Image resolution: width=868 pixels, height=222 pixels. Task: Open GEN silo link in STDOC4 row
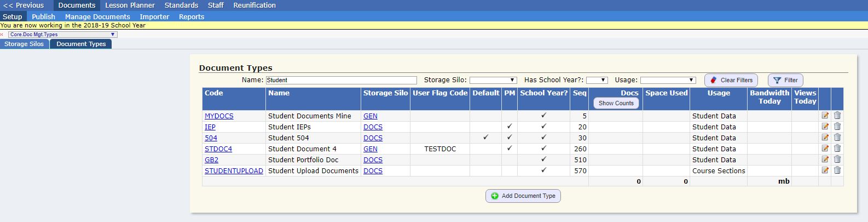(371, 149)
